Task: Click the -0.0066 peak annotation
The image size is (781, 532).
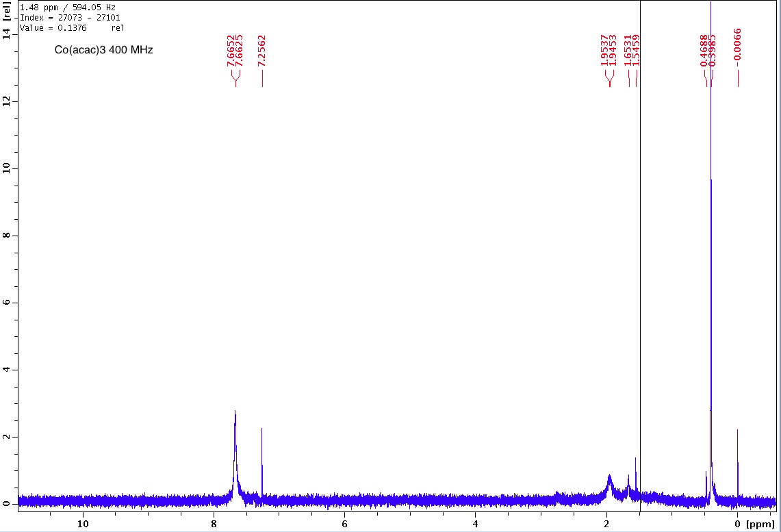Action: [x=737, y=45]
